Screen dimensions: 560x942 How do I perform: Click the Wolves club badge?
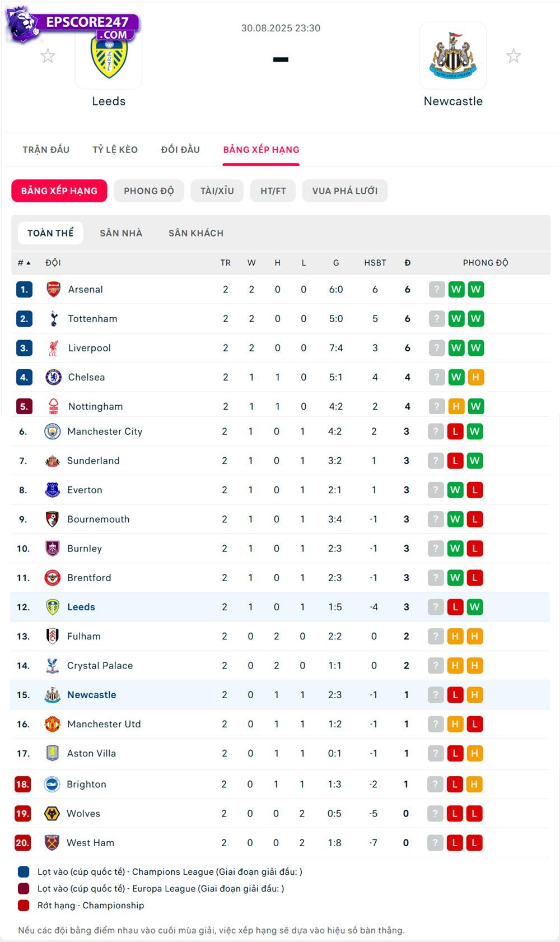pyautogui.click(x=52, y=814)
